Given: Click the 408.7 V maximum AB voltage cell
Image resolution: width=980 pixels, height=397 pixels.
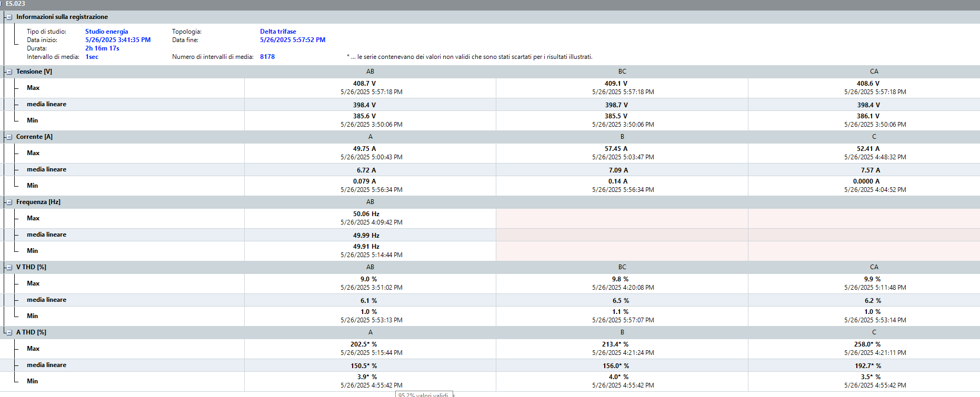Looking at the screenshot, I should (x=371, y=88).
